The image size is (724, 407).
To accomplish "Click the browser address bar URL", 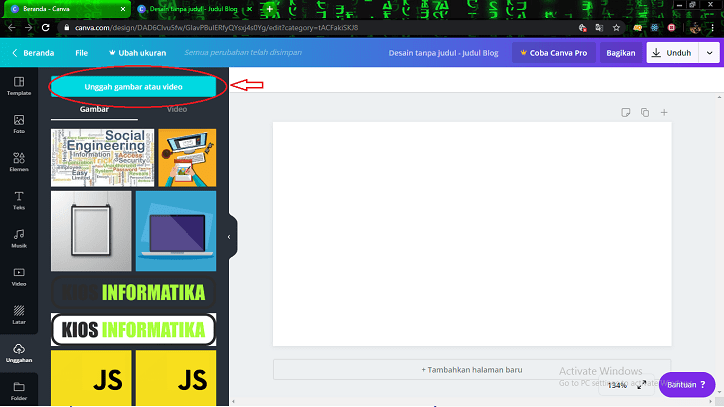I will pos(216,28).
